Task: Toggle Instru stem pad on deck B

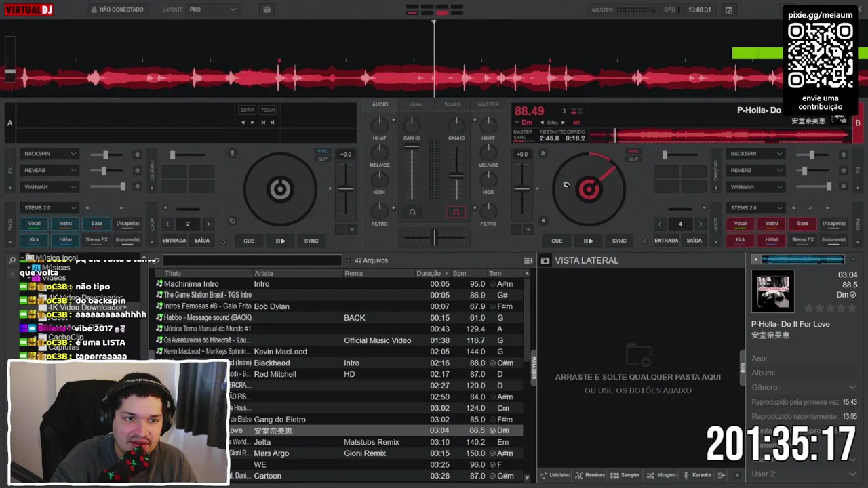Action: (772, 223)
